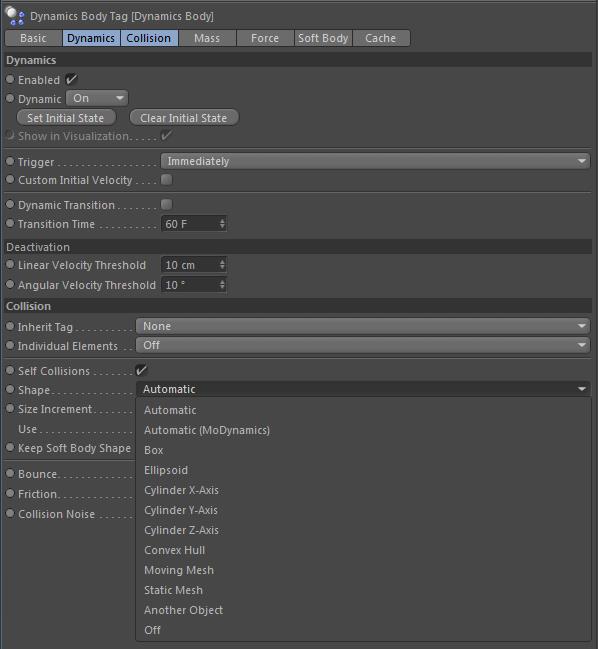Select Static Mesh shape option
The width and height of the screenshot is (598, 649).
pos(363,590)
